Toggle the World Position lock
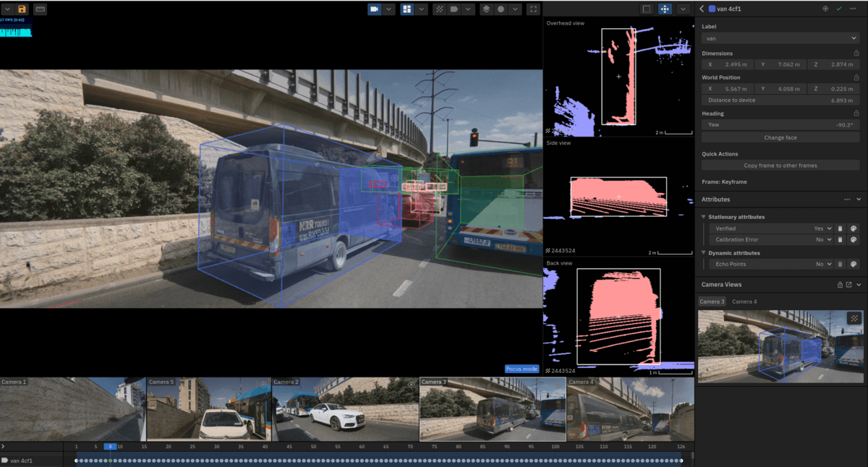Image resolution: width=868 pixels, height=467 pixels. coord(856,77)
